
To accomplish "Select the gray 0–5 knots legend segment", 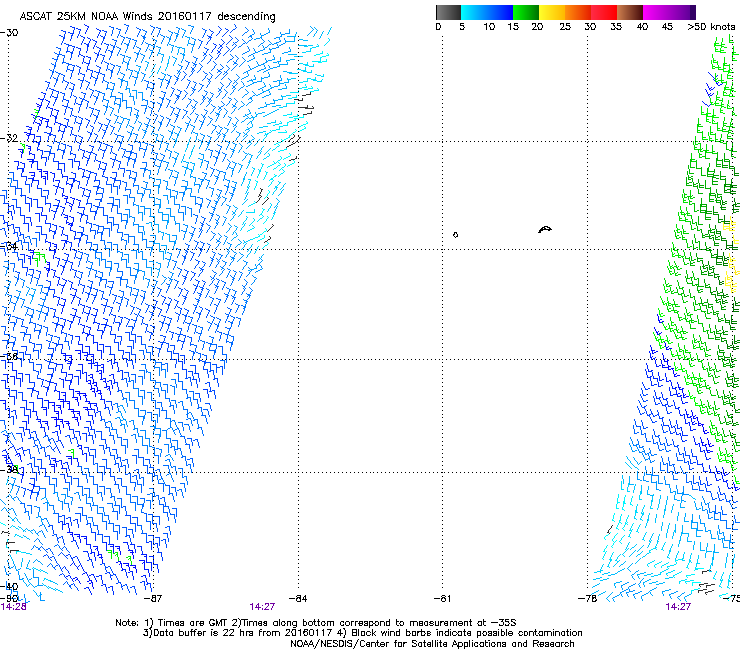I will [x=448, y=12].
